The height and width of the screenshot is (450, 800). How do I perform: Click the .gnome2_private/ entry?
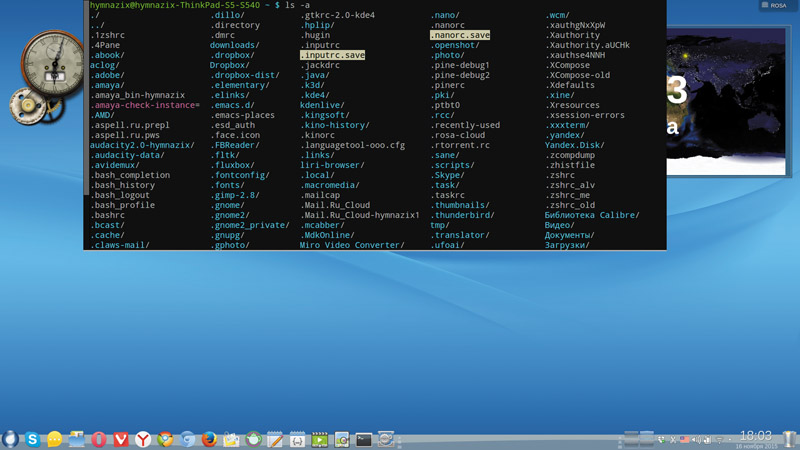point(250,225)
